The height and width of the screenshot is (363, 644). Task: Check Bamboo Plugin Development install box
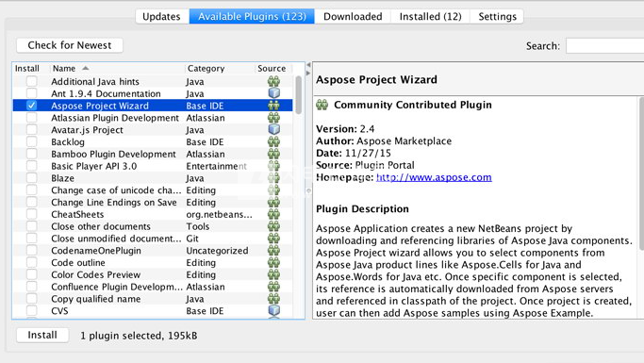32,154
